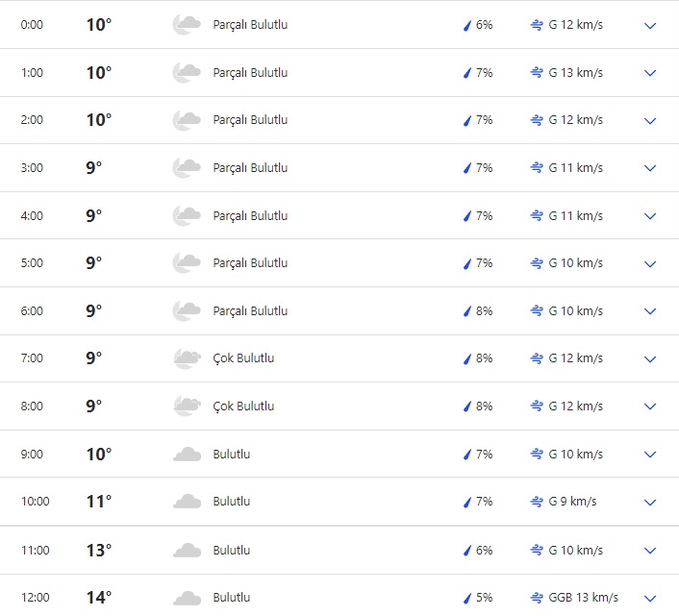Expand the 8:00 Çok Bulutlu row chevron

coord(650,407)
